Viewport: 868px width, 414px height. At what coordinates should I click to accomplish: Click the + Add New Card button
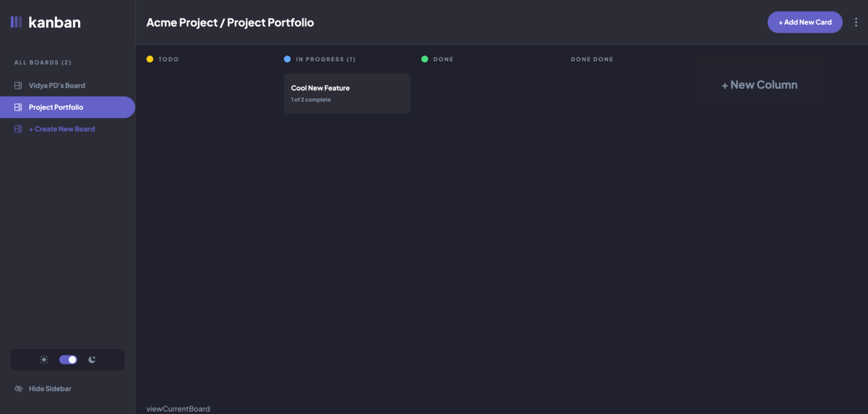[805, 22]
